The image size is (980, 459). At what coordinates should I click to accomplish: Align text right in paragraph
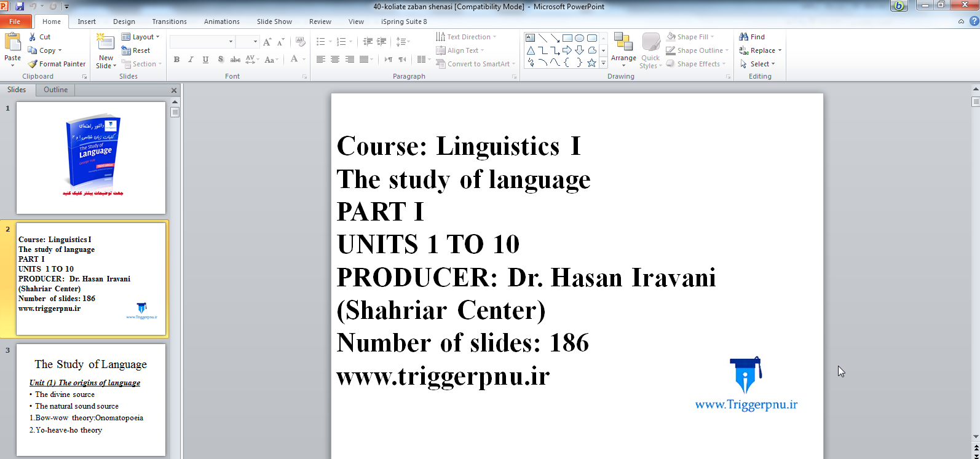point(349,60)
